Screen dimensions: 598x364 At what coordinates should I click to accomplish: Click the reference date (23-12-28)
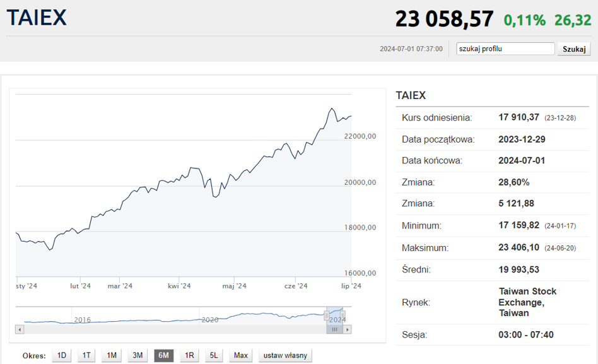coord(560,118)
